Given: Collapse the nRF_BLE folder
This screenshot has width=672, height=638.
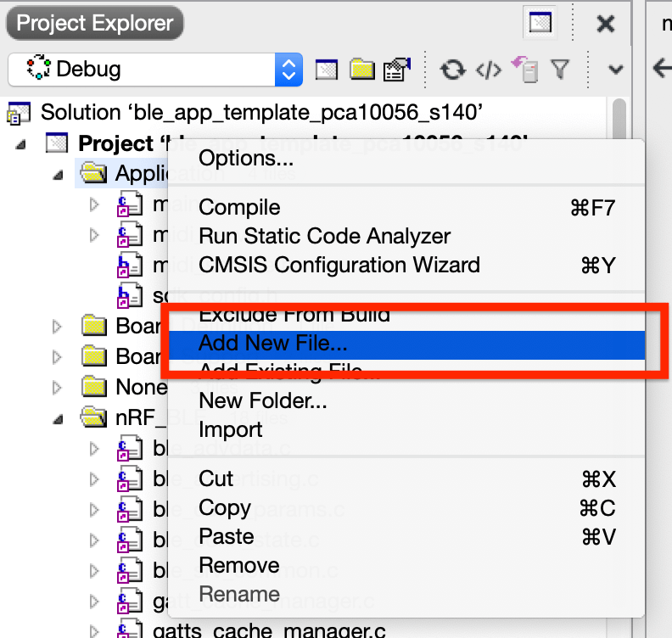Looking at the screenshot, I should click(x=58, y=418).
